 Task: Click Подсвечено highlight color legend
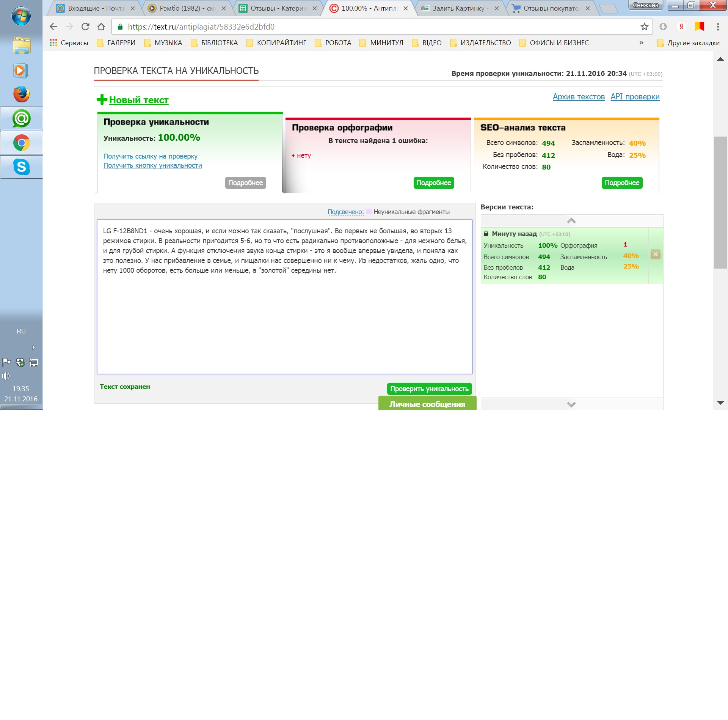point(345,212)
